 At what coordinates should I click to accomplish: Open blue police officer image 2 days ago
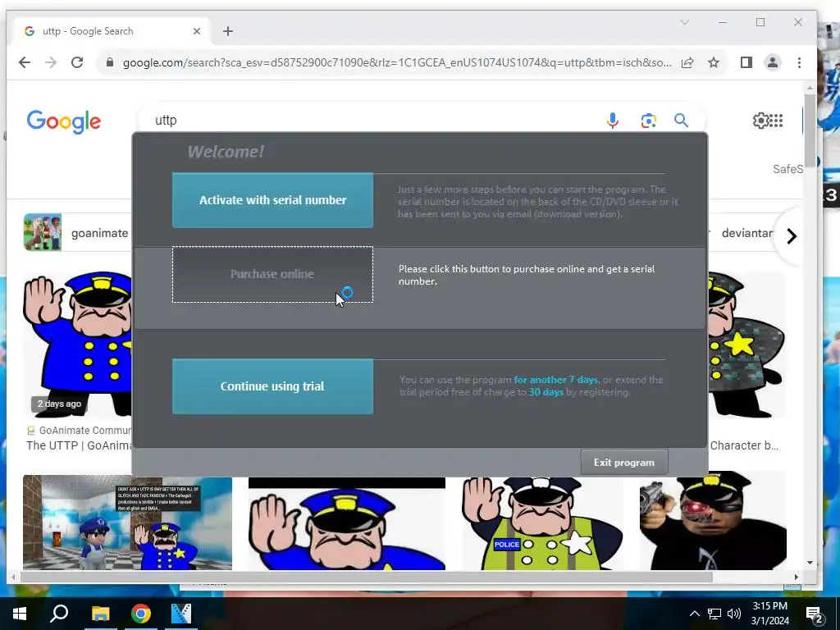(x=78, y=344)
